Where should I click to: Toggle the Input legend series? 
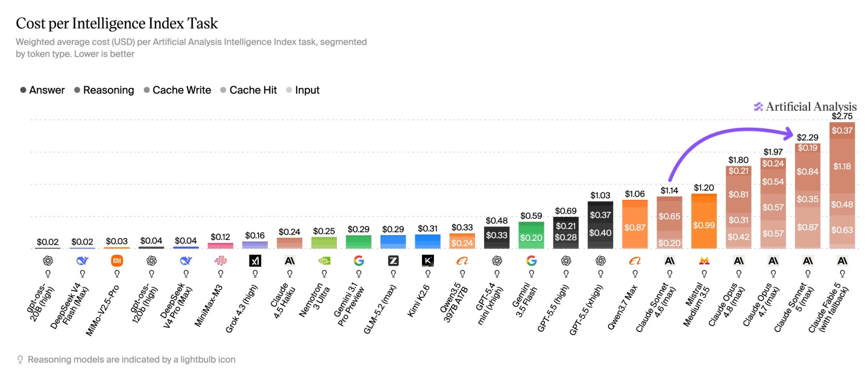303,90
